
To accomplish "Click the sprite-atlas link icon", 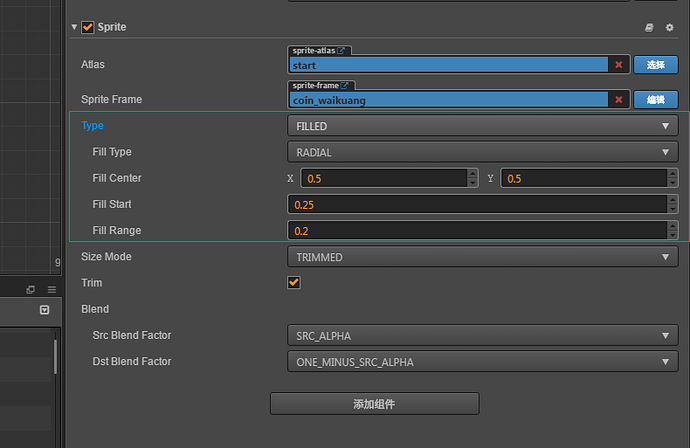I will click(343, 51).
